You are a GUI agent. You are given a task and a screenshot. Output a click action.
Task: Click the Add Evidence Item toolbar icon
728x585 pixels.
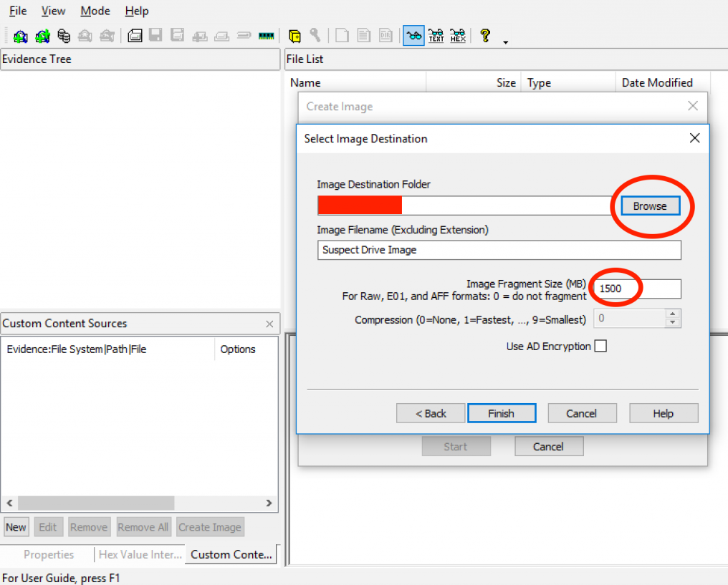[20, 36]
